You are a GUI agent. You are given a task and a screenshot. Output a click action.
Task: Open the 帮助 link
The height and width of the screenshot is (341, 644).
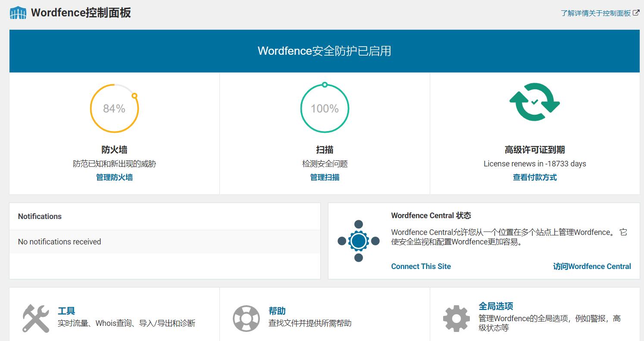[277, 311]
